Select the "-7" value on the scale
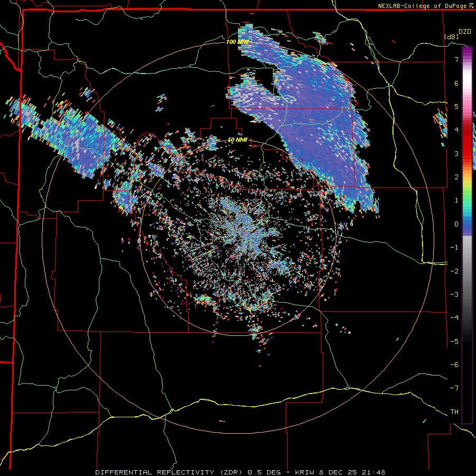 pyautogui.click(x=454, y=388)
